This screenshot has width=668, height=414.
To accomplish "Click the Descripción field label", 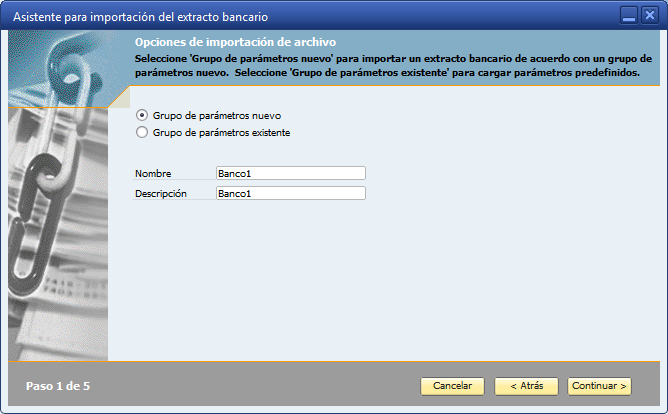I will (161, 193).
